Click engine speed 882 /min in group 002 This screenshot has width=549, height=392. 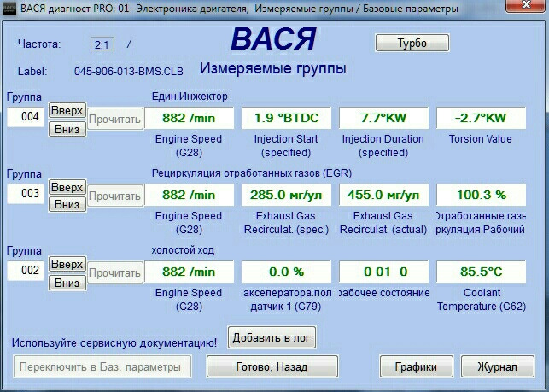coord(189,272)
